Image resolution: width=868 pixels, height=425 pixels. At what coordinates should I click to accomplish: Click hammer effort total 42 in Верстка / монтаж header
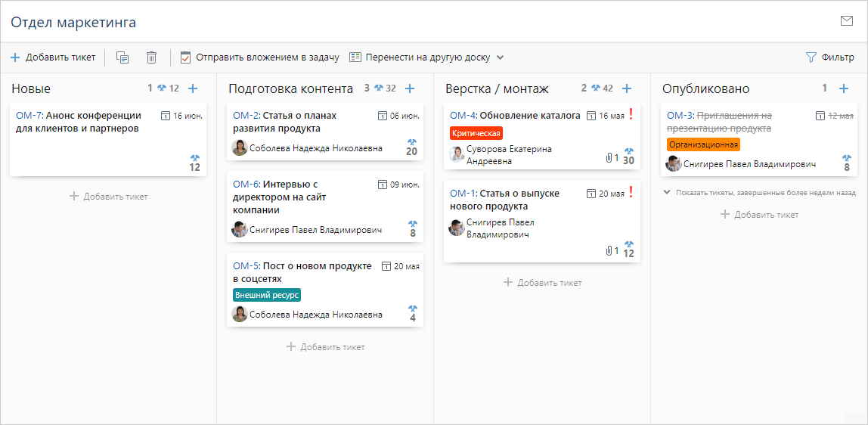tap(603, 88)
